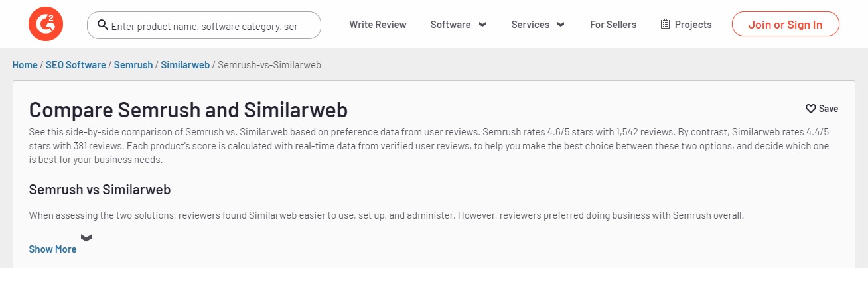Open the Similarweb breadcrumb link
The height and width of the screenshot is (305, 868).
click(185, 65)
